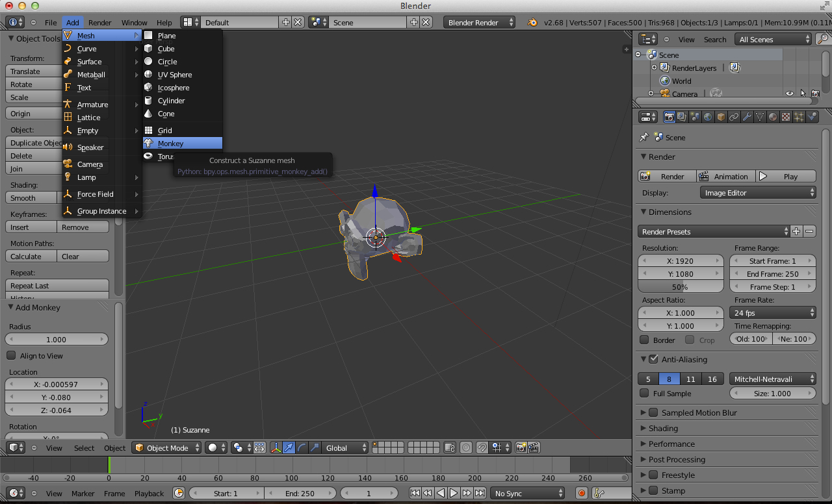The image size is (832, 504).
Task: Open the Curve submenu in Add menu
Action: pos(102,49)
